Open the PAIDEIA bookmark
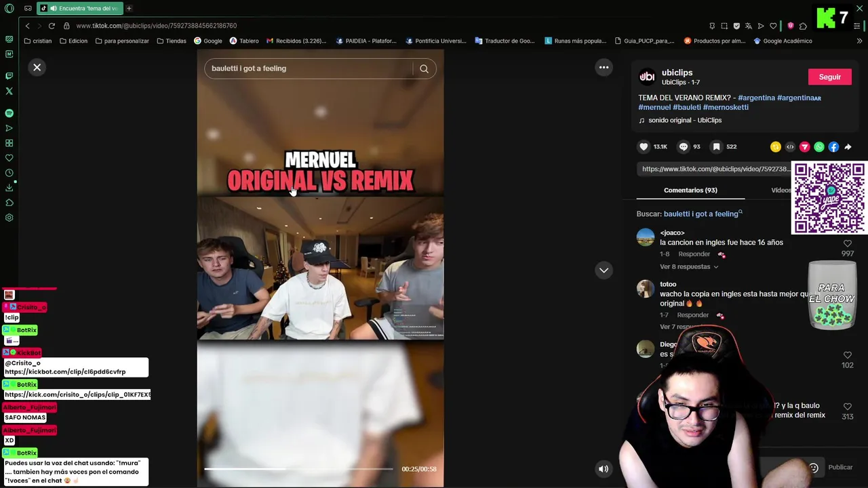The image size is (868, 488). tap(366, 41)
